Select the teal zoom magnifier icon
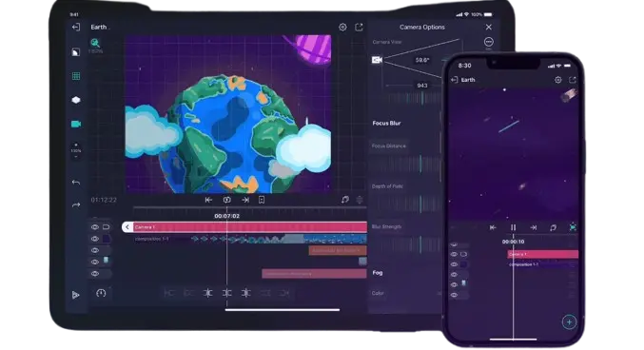 95,43
